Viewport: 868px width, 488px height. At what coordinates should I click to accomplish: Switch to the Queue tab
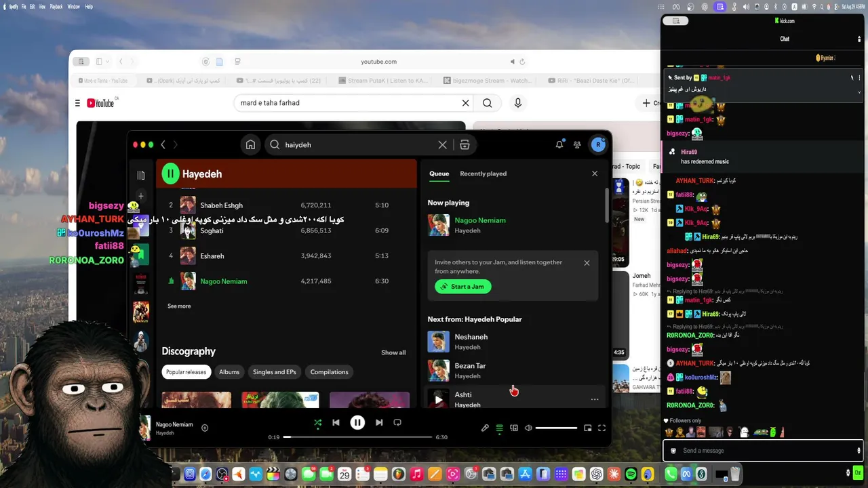(x=439, y=174)
